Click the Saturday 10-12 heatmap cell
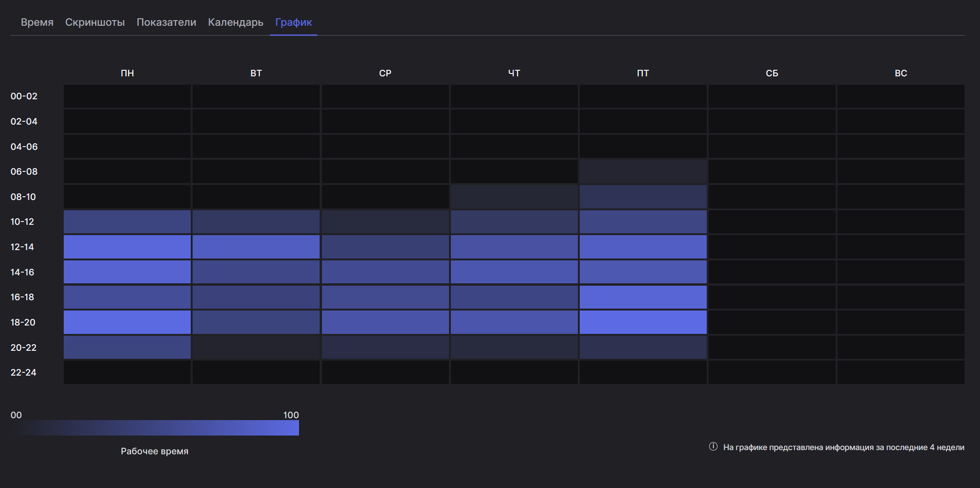Viewport: 980px width, 488px height. pyautogui.click(x=772, y=222)
